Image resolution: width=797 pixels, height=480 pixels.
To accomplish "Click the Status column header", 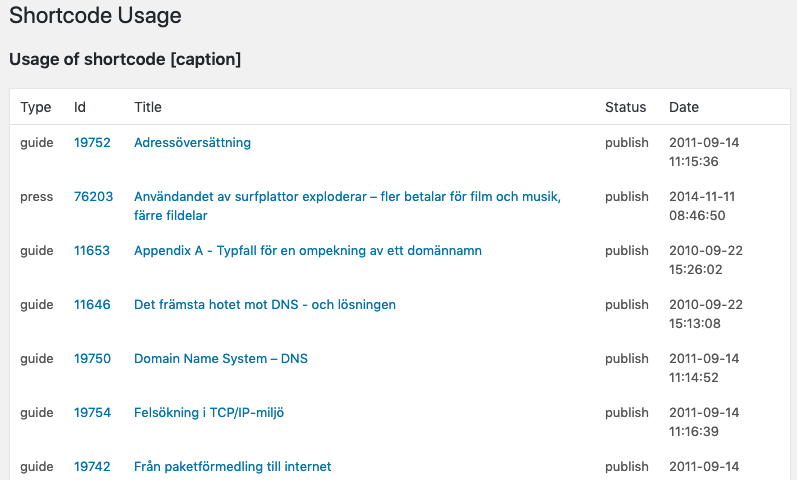I will (x=625, y=107).
